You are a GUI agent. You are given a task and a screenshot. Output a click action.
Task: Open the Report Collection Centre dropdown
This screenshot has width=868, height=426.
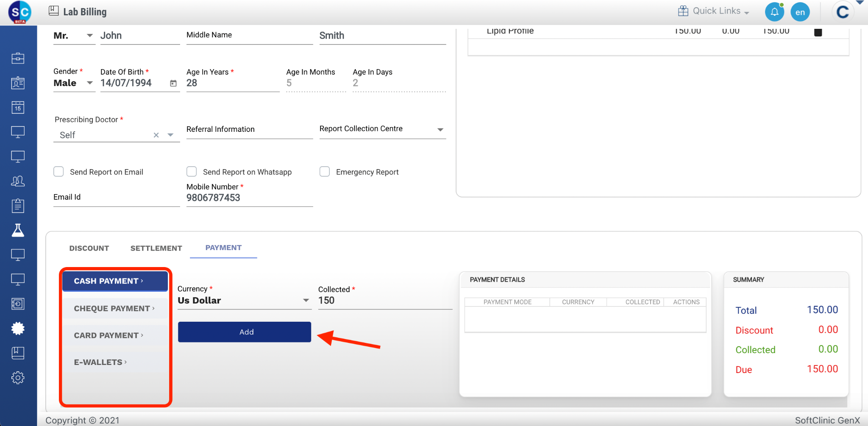pyautogui.click(x=440, y=129)
